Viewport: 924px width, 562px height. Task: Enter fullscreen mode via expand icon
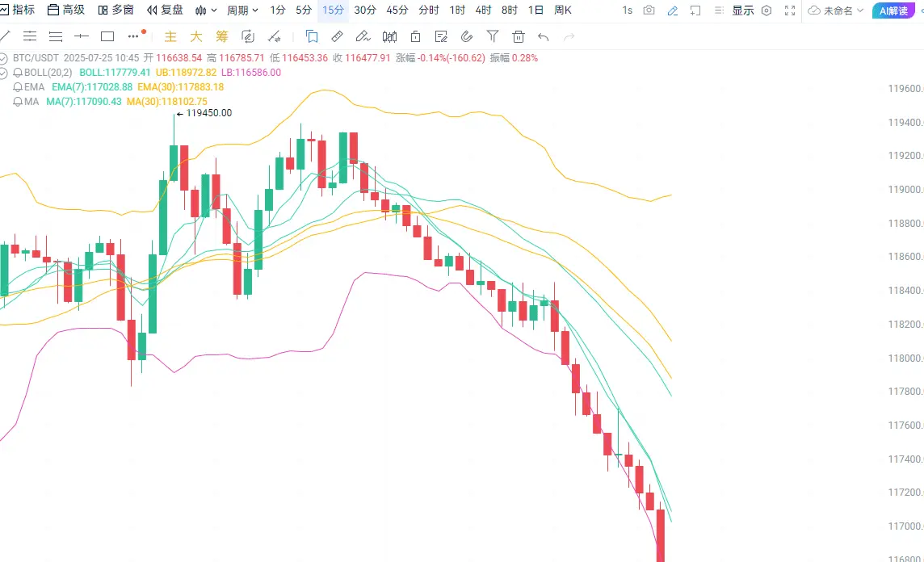pyautogui.click(x=790, y=10)
